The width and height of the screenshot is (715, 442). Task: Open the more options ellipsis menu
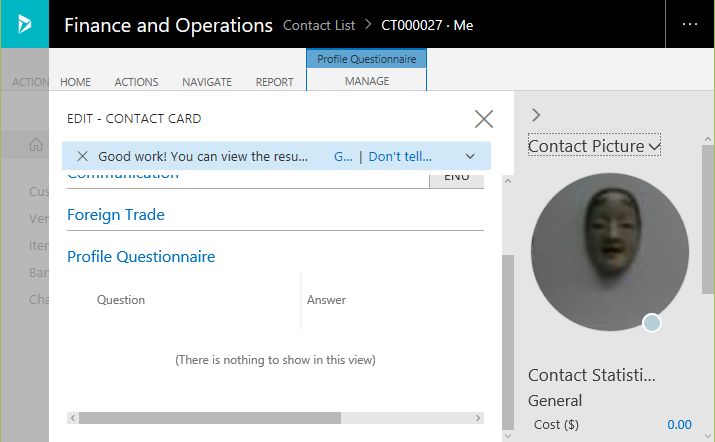[x=689, y=24]
